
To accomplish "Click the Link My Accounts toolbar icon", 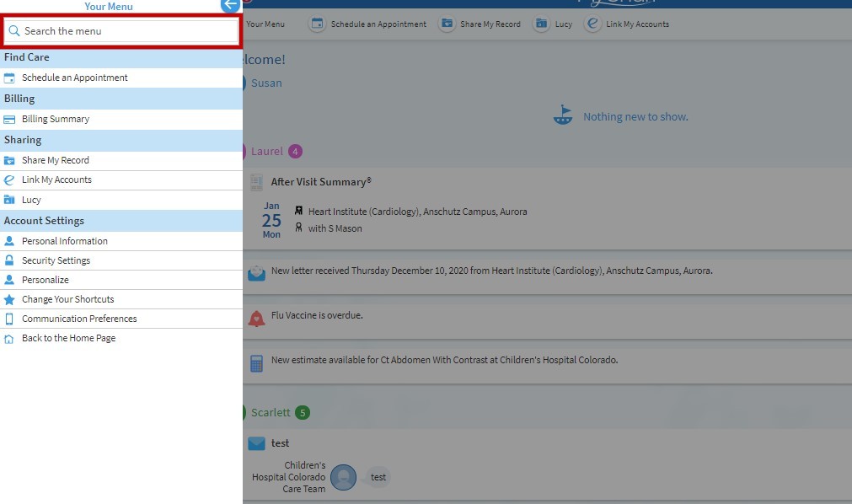I will (x=593, y=24).
